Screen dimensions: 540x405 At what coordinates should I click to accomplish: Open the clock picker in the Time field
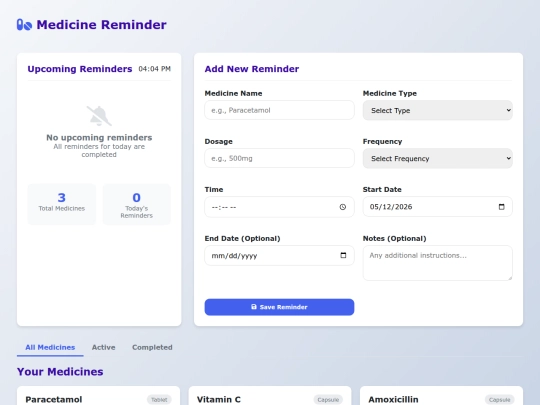343,207
